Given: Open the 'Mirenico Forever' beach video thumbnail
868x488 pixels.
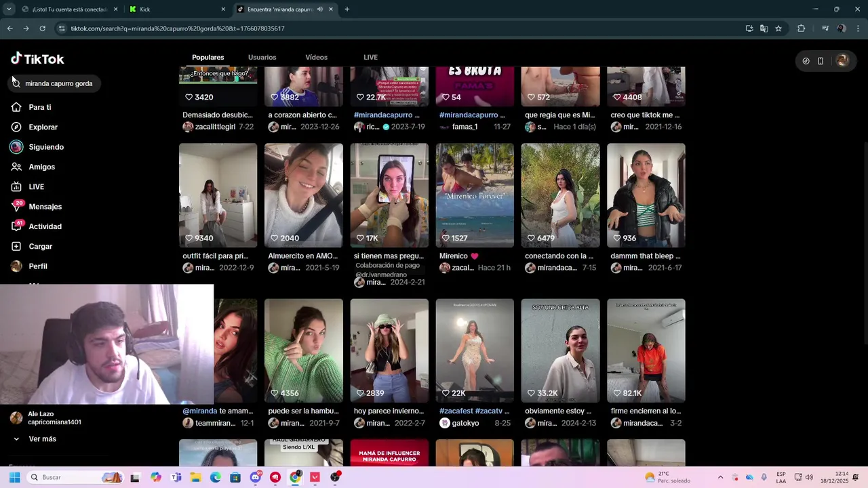Looking at the screenshot, I should click(x=475, y=195).
